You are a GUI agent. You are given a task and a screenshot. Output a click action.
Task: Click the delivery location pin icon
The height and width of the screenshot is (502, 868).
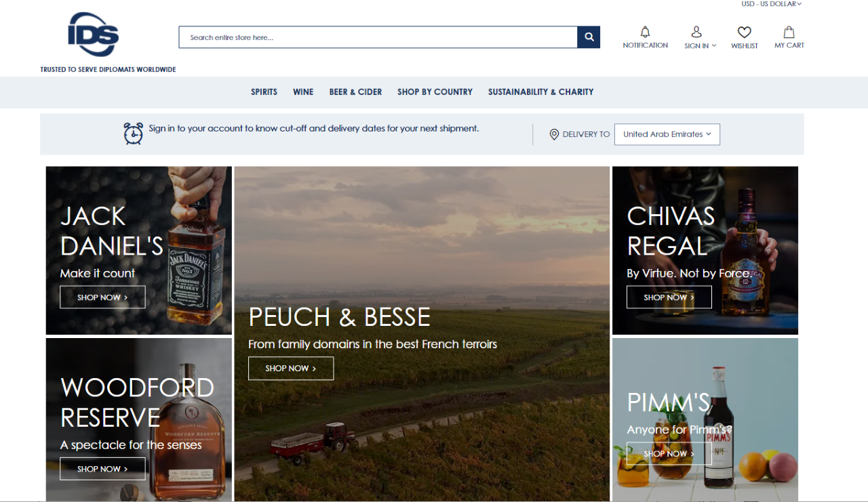[554, 134]
